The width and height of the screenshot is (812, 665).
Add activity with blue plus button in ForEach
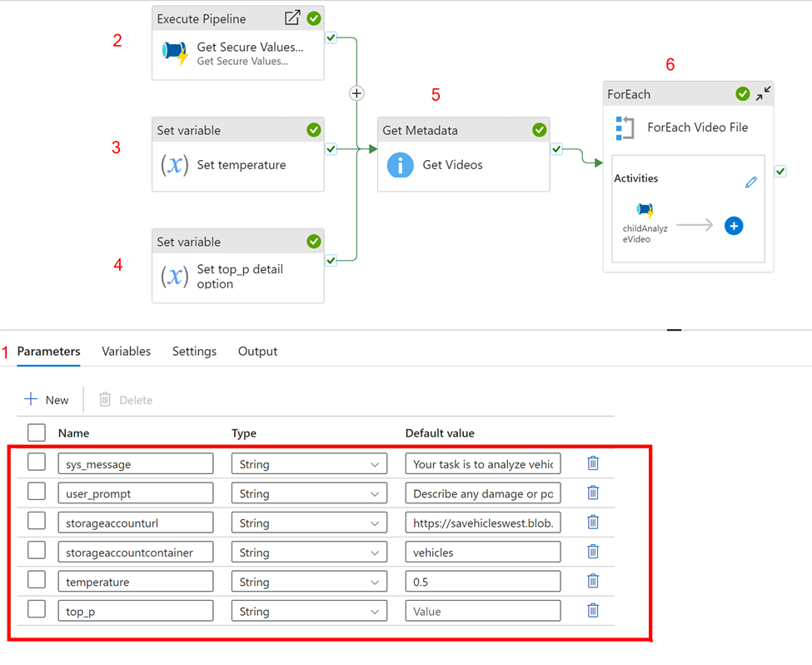click(x=733, y=226)
